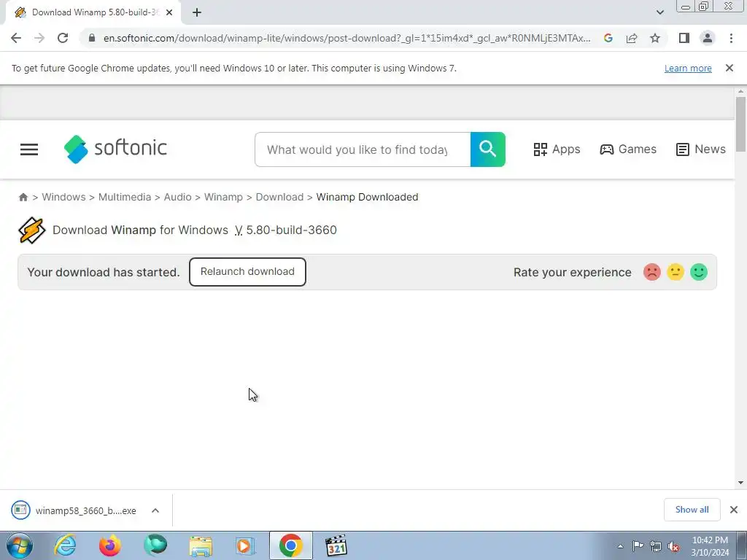Focus the Softonic search field

coord(363,149)
